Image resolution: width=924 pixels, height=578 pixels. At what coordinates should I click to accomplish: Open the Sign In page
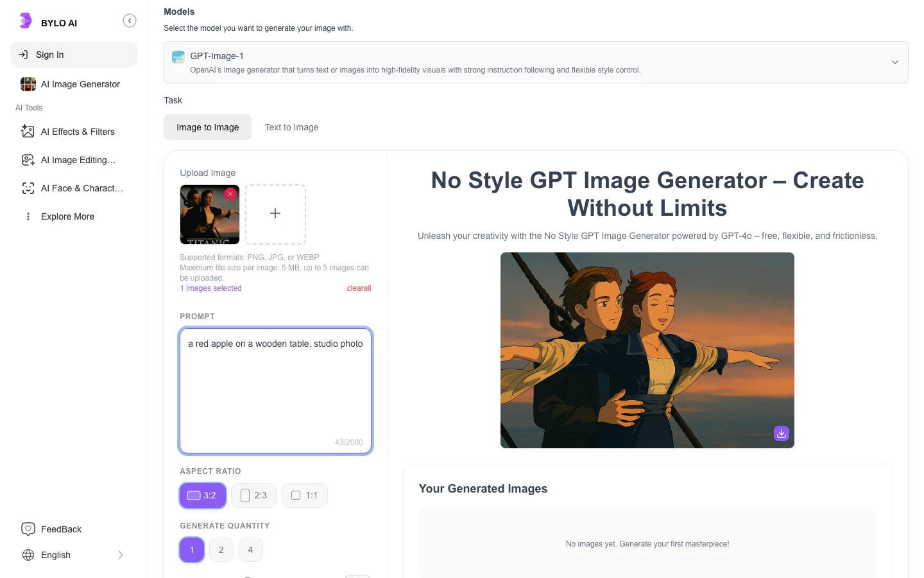point(74,55)
